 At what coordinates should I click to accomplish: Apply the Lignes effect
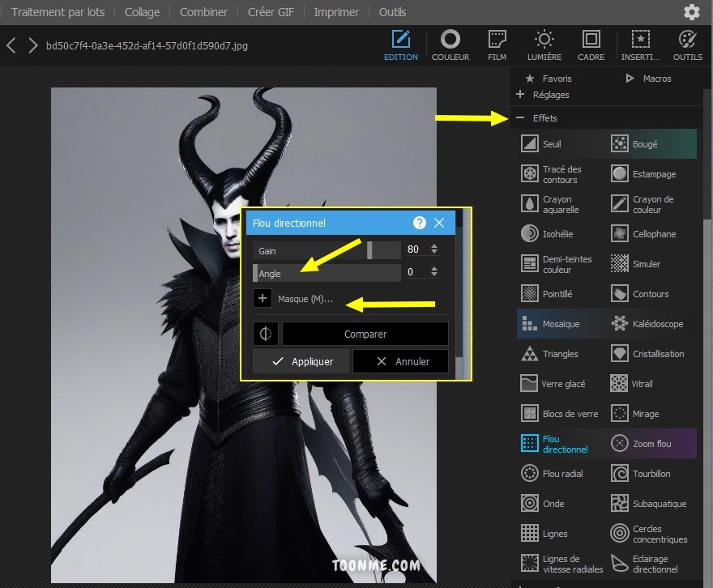pyautogui.click(x=544, y=534)
